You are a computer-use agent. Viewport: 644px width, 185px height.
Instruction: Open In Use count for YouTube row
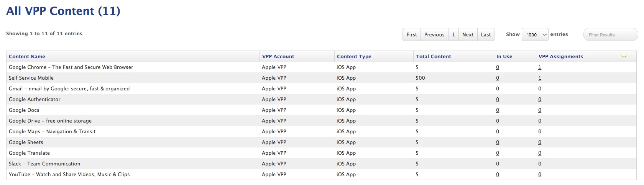pos(498,174)
